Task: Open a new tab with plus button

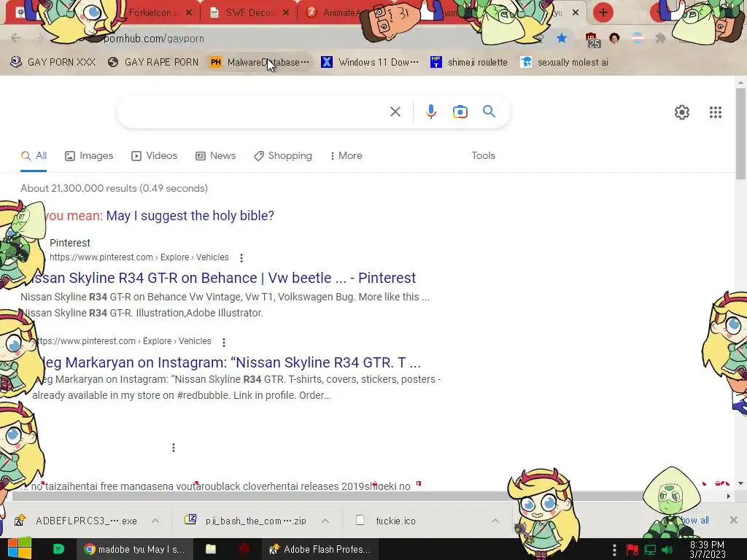Action: [603, 12]
